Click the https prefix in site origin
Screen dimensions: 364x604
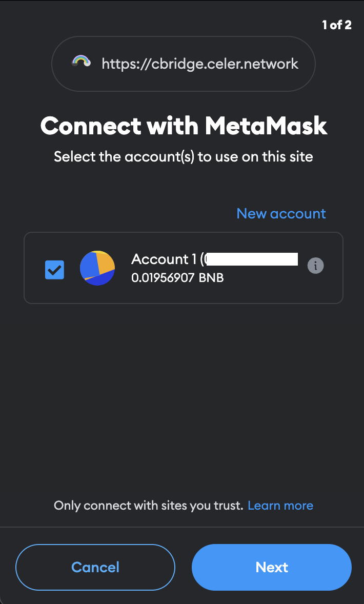pyautogui.click(x=119, y=64)
